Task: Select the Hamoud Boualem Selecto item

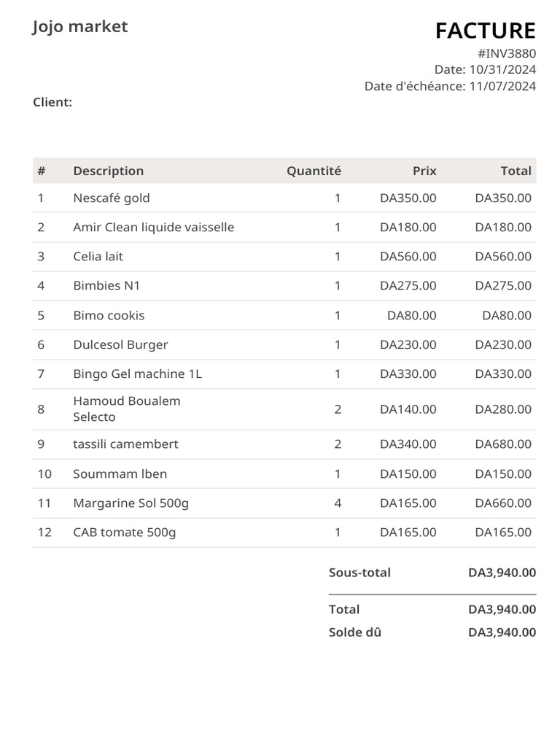Action: [127, 409]
